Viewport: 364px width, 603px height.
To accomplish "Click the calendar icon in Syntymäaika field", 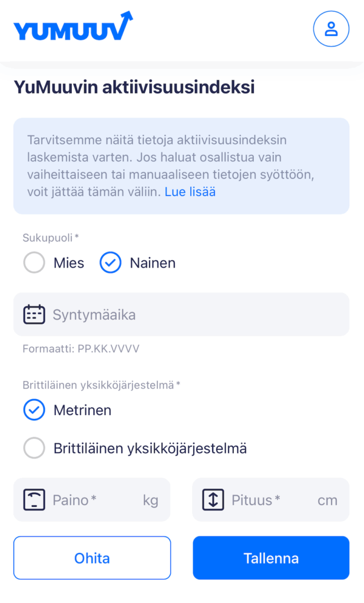I will 34,314.
